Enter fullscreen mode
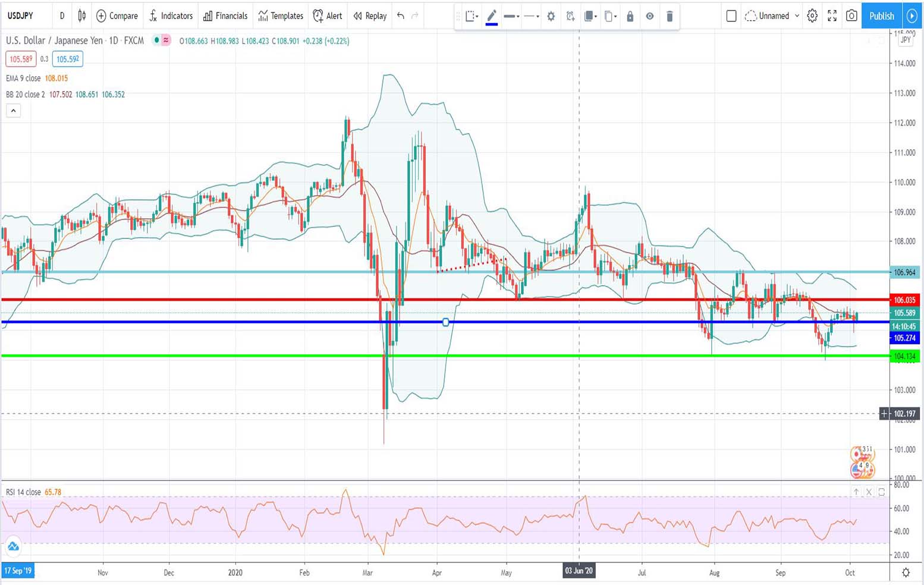 point(832,16)
